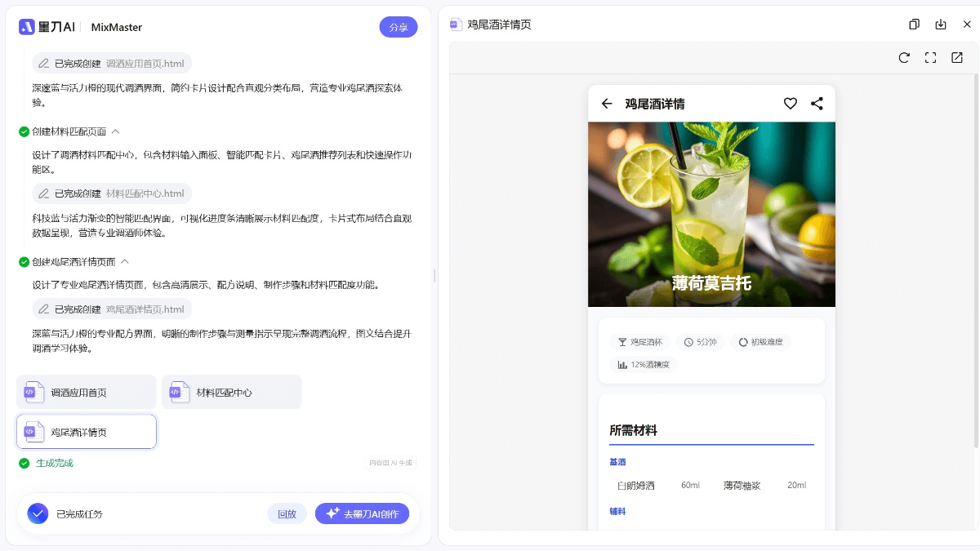Click the heart favorite icon
The image size is (980, 551).
pos(790,104)
